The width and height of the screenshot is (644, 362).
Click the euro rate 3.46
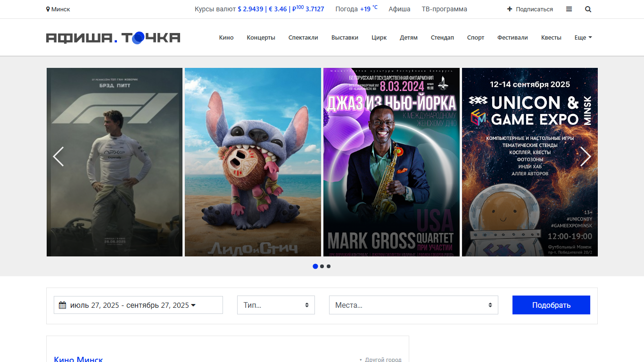coord(278,9)
